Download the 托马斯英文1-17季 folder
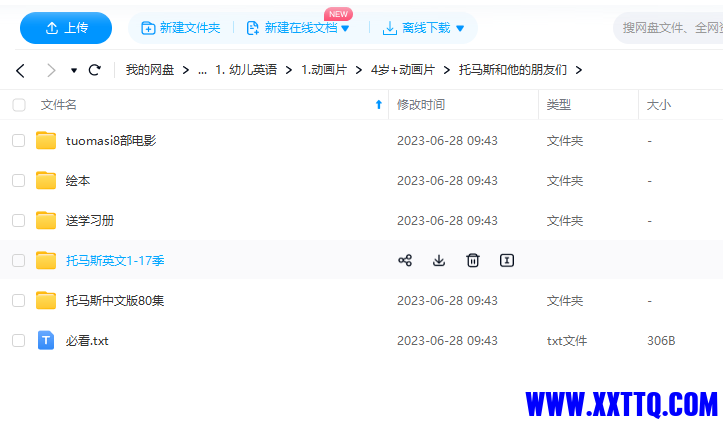 click(439, 261)
